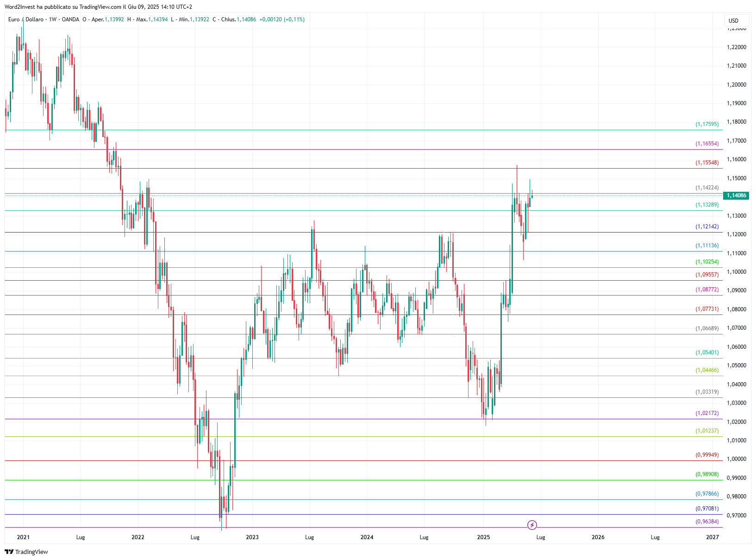Click the Euro / Dollaro symbol title
This screenshot has width=756, height=560.
click(26, 19)
